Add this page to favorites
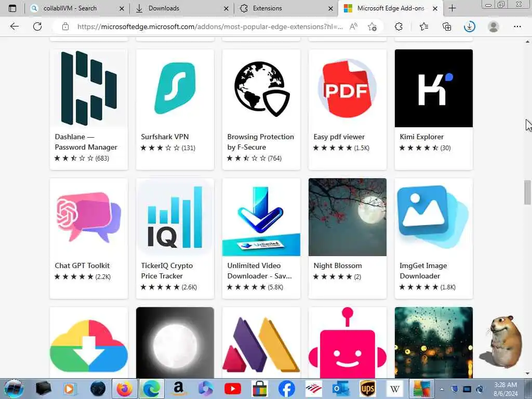The image size is (532, 399). tap(372, 26)
